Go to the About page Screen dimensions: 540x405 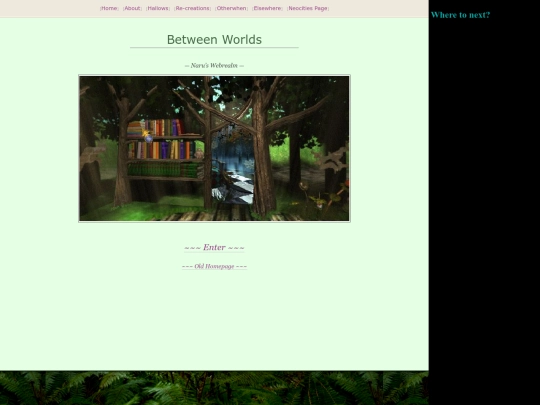[x=132, y=8]
